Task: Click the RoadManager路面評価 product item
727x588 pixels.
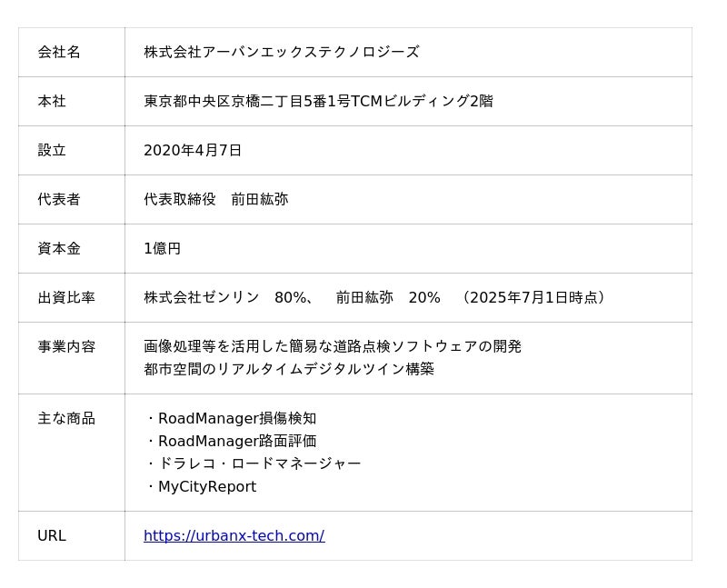Action: (x=232, y=441)
